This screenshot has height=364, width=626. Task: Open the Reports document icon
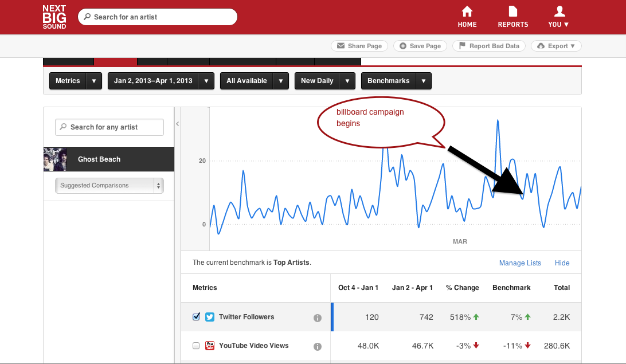pyautogui.click(x=512, y=11)
